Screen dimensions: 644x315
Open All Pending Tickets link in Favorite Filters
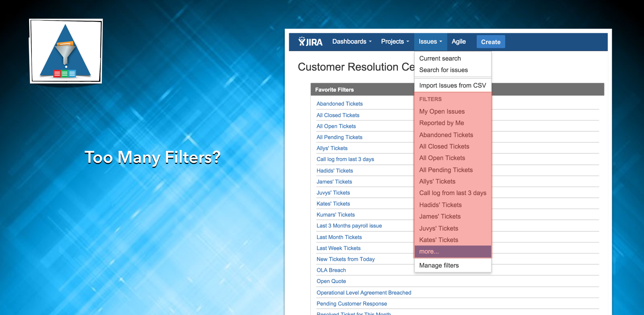click(339, 137)
